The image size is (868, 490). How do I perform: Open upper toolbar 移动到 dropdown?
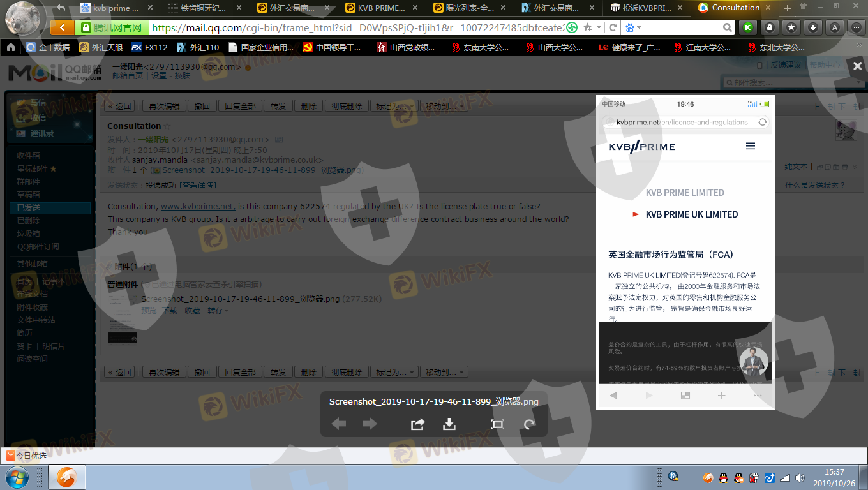coord(445,106)
